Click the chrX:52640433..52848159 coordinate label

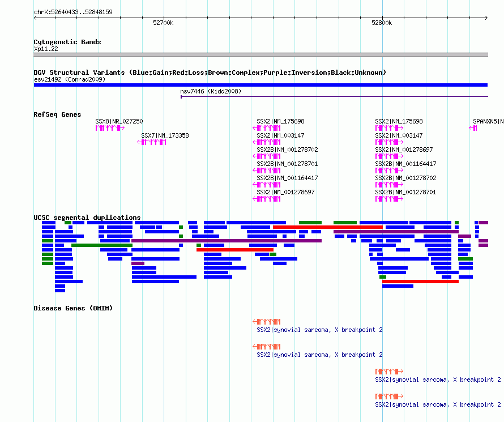(73, 12)
